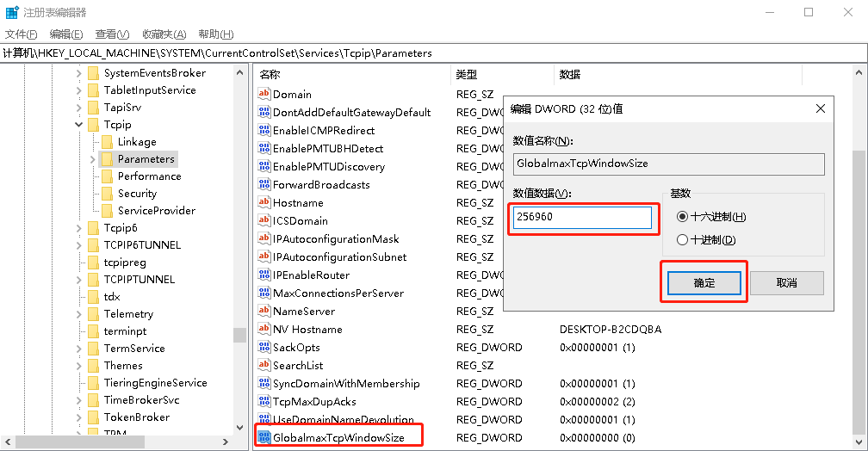
Task: Click the Security folder icon in tree
Action: (107, 194)
